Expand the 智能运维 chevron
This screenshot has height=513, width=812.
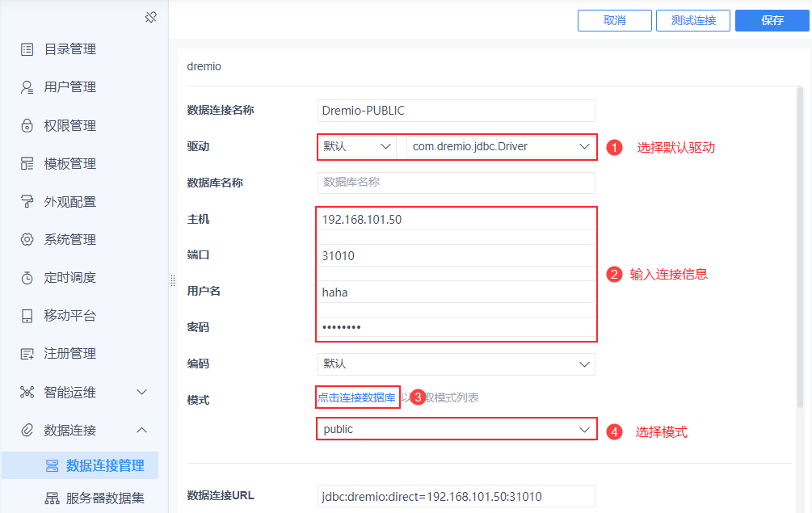tap(142, 392)
